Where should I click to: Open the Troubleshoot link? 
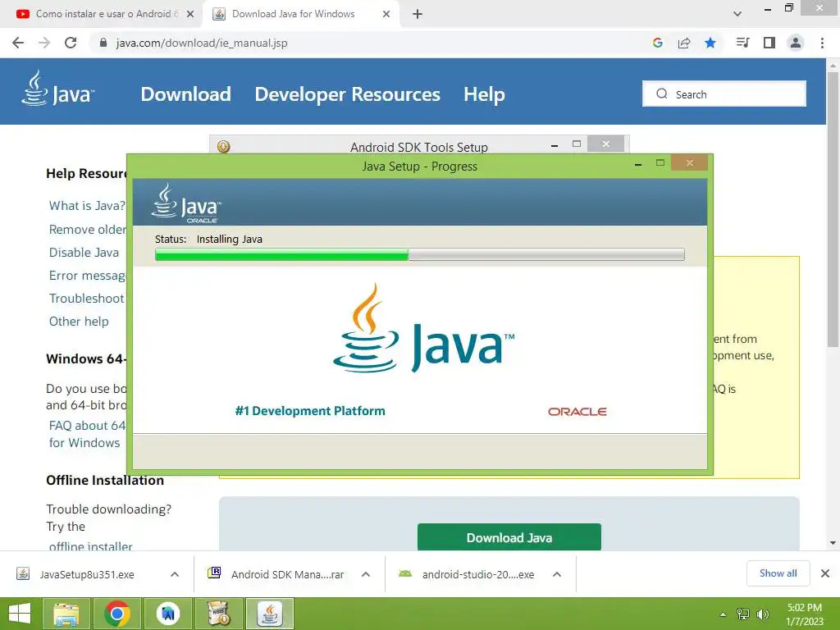(87, 299)
